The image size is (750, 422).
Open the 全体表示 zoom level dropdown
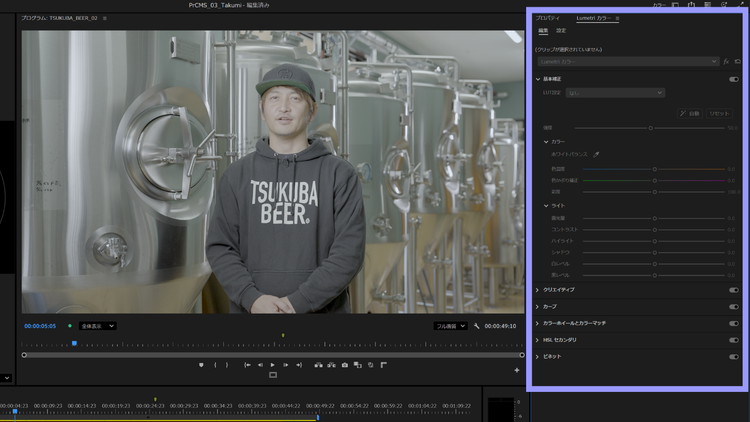[x=98, y=326]
